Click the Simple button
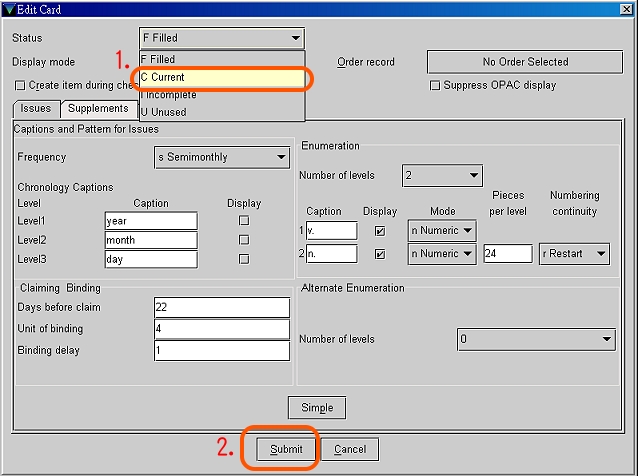Screen dimensions: 638x476 coord(317,407)
